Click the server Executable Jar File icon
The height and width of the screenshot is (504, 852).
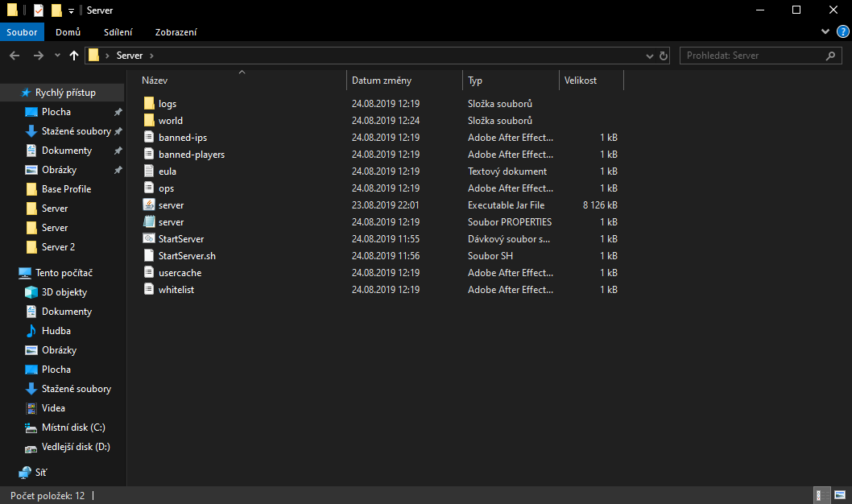(x=148, y=205)
